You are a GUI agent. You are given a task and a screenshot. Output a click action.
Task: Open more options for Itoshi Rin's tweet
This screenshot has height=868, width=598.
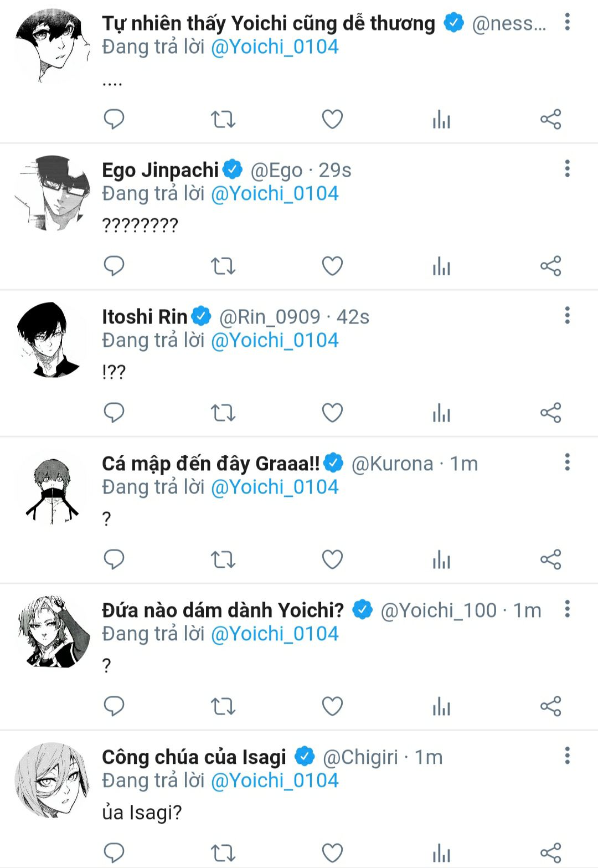point(567,316)
